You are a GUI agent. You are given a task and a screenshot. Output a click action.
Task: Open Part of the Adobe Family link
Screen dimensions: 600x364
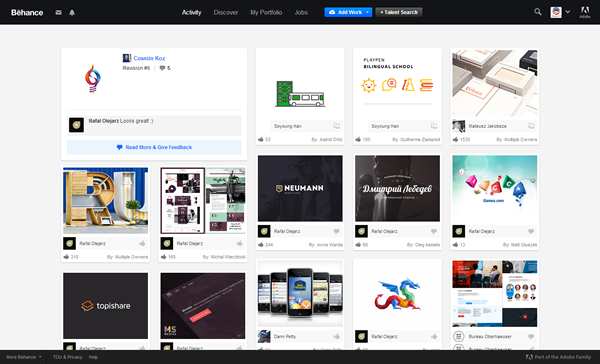558,357
